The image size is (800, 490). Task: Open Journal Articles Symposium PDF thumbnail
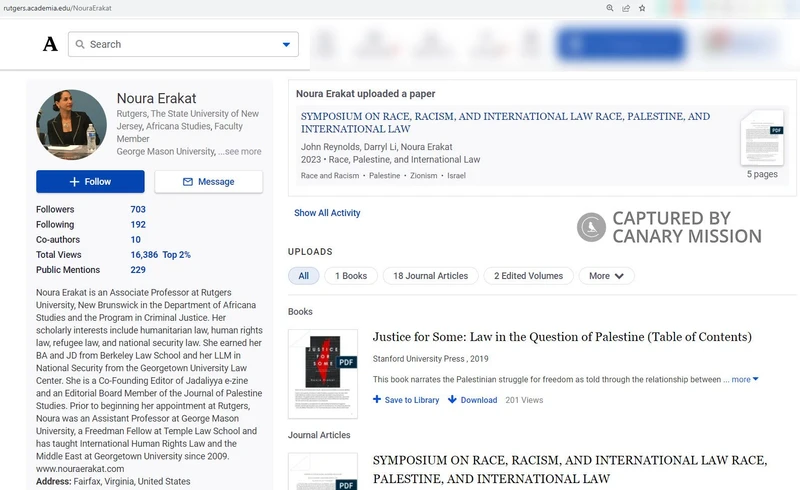coord(323,472)
